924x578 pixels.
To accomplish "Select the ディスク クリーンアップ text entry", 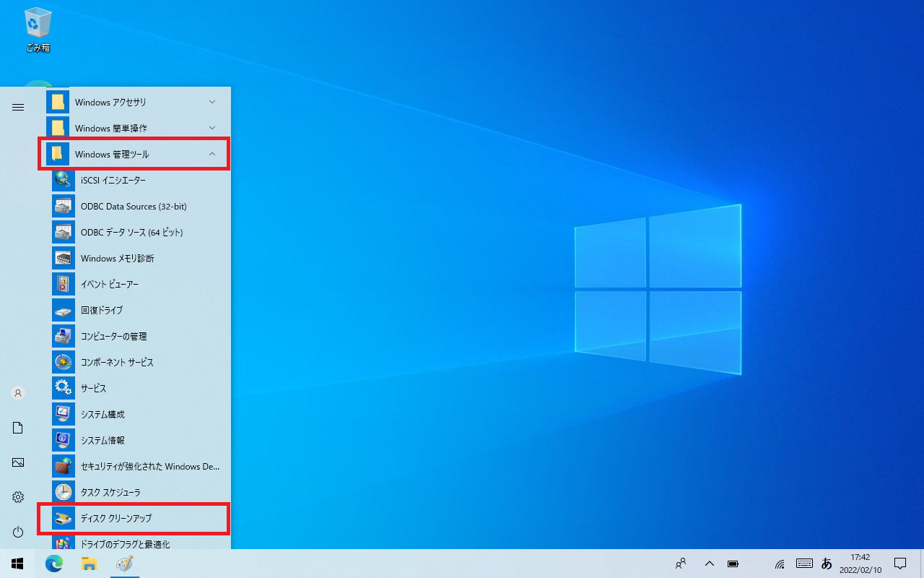I will [116, 518].
